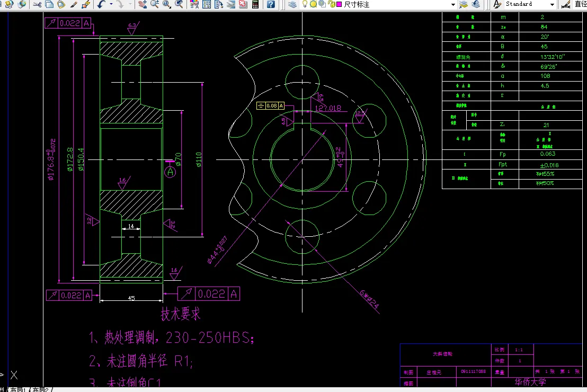Click the Layer Previous icon
The height and width of the screenshot is (392, 587).
tap(475, 4)
